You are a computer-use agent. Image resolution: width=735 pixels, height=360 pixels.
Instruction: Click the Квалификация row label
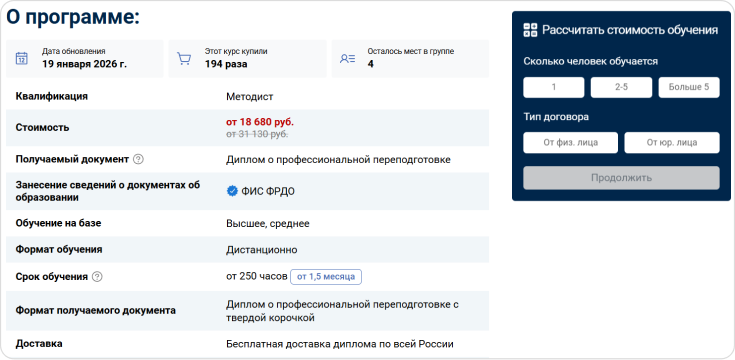tap(52, 97)
